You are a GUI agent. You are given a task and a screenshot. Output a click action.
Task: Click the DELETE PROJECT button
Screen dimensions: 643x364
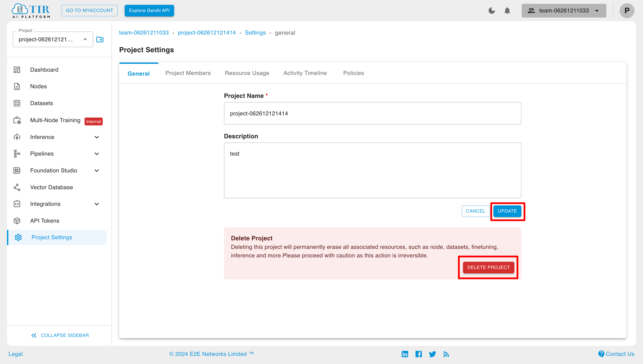(x=488, y=267)
